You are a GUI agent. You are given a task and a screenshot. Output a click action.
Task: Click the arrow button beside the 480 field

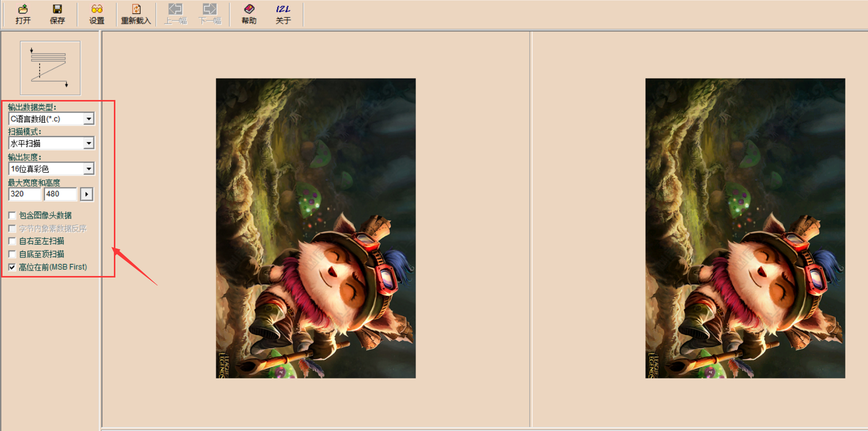pyautogui.click(x=87, y=194)
